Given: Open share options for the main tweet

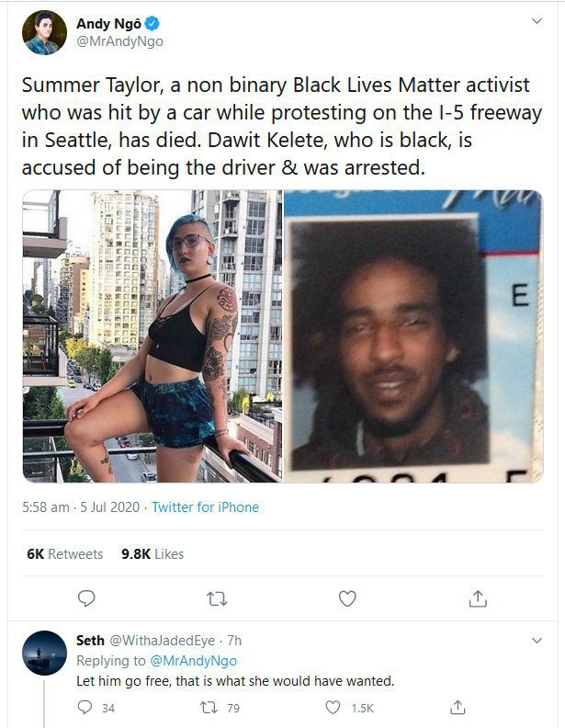Looking at the screenshot, I should 478,598.
